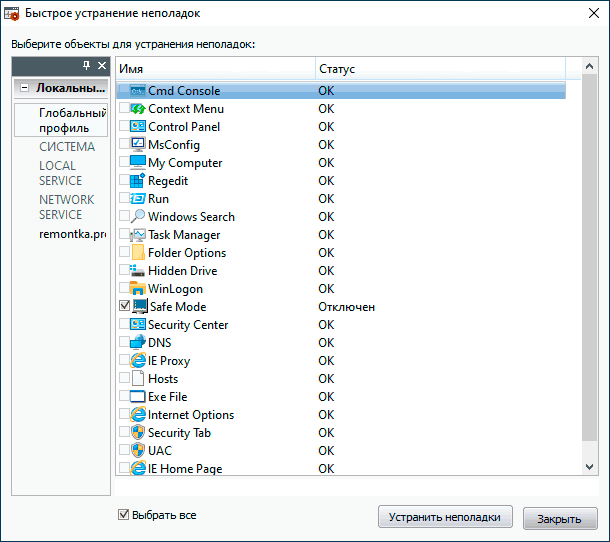Check the UAC checkbox

(x=124, y=449)
